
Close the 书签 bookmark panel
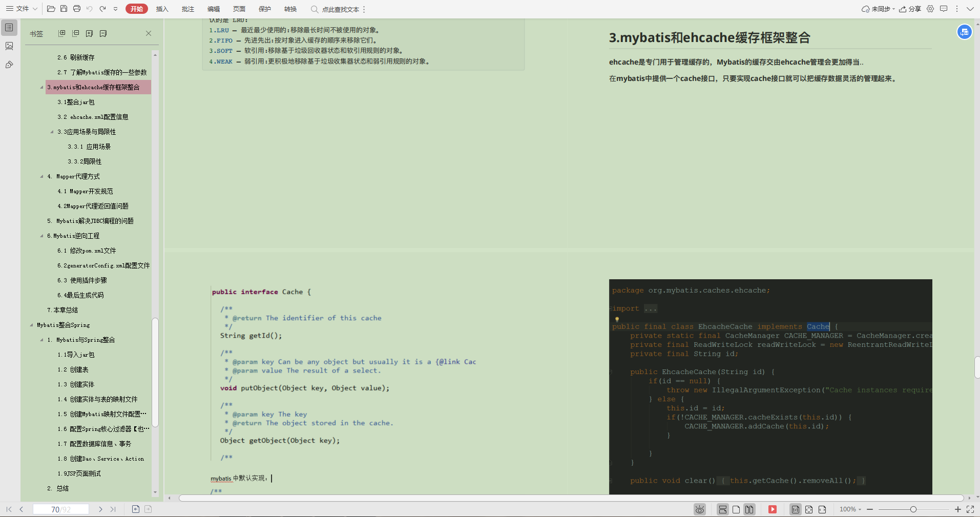click(149, 33)
